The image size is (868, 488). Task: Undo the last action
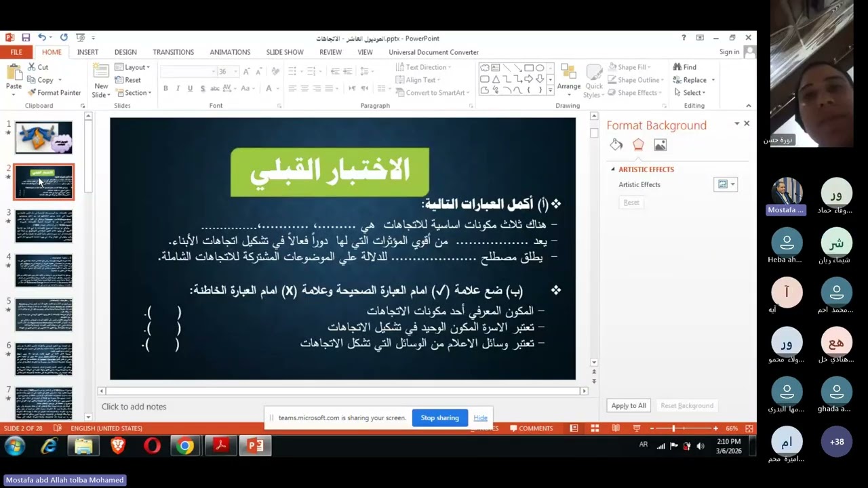point(42,38)
